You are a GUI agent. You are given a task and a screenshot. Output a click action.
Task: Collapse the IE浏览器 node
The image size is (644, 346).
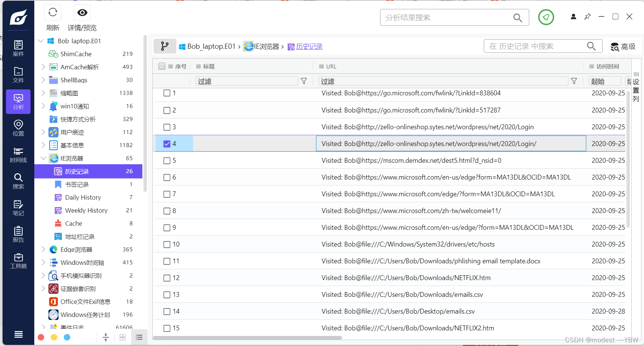pos(43,158)
